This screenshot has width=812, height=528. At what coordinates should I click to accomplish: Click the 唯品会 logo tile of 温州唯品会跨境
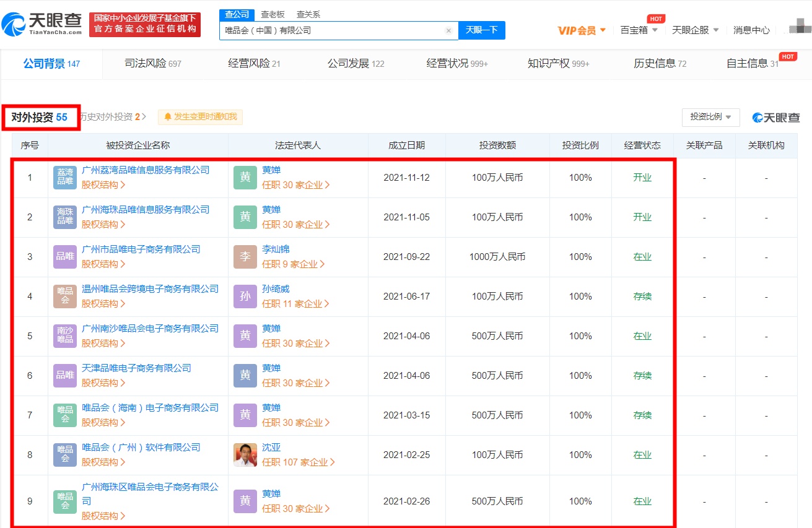point(65,296)
